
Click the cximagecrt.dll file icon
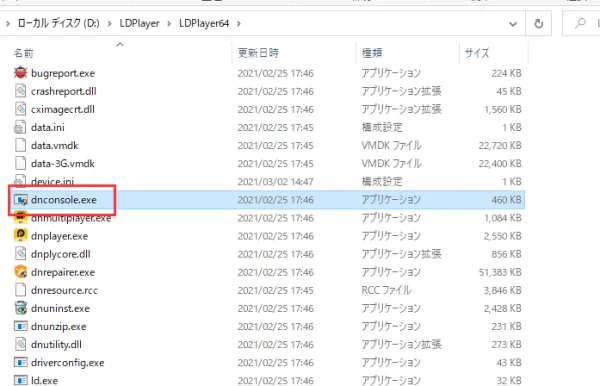[20, 109]
